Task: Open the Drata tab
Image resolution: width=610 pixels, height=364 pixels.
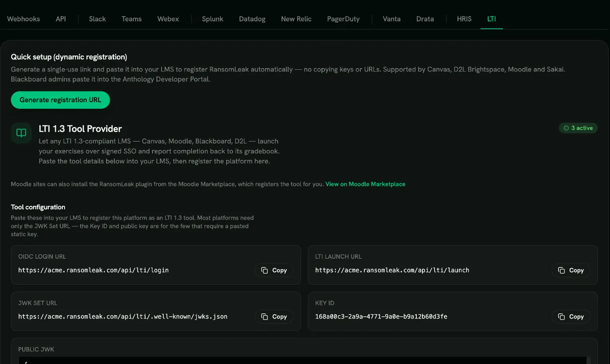Action: click(x=425, y=19)
